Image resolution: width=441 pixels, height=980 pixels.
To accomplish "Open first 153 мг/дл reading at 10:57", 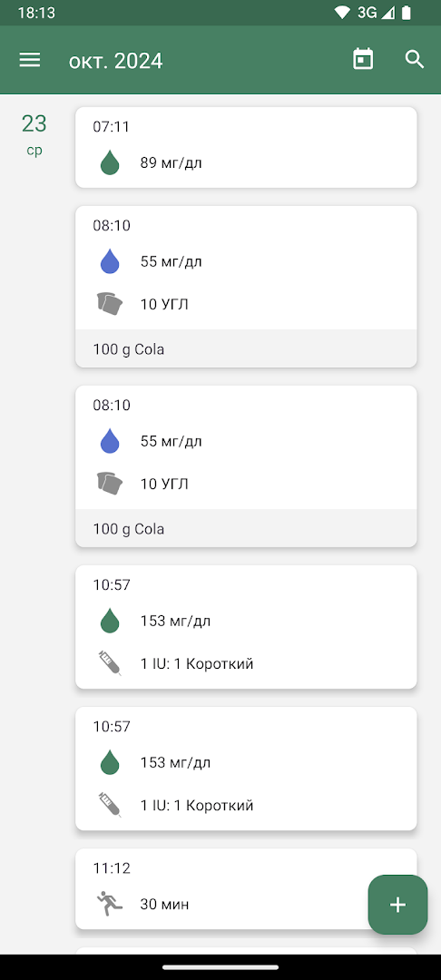I will (x=246, y=627).
